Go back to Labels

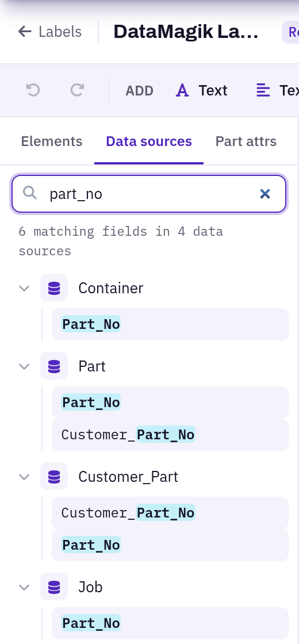49,32
